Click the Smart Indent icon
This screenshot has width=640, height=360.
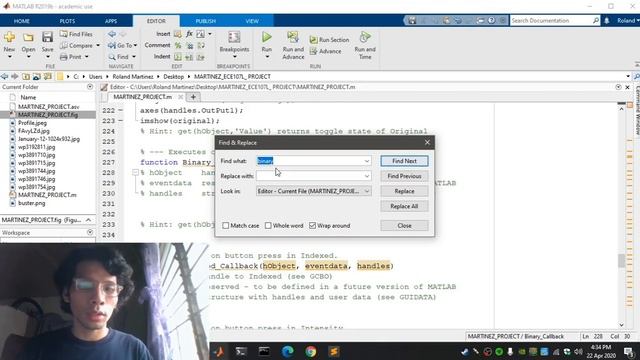click(178, 57)
